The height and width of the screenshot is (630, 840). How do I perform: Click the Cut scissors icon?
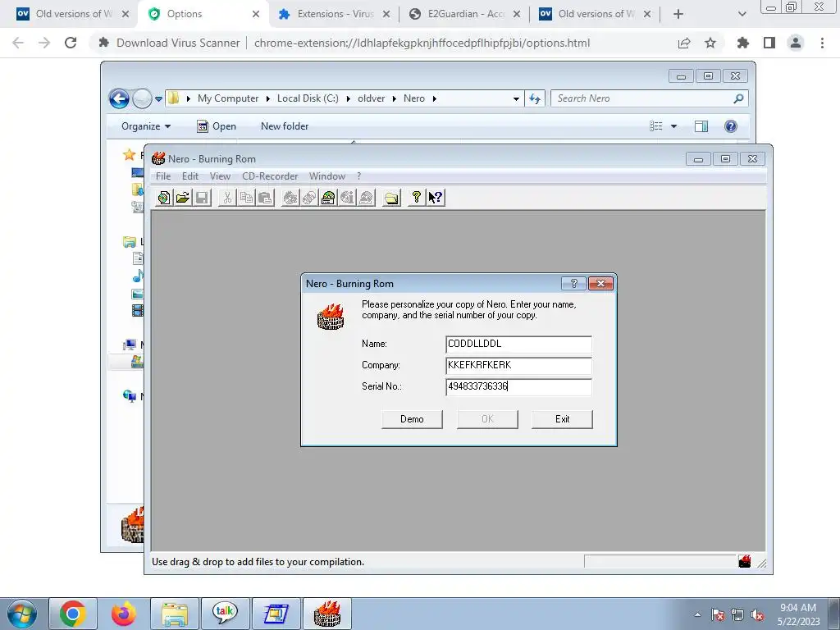(x=227, y=198)
